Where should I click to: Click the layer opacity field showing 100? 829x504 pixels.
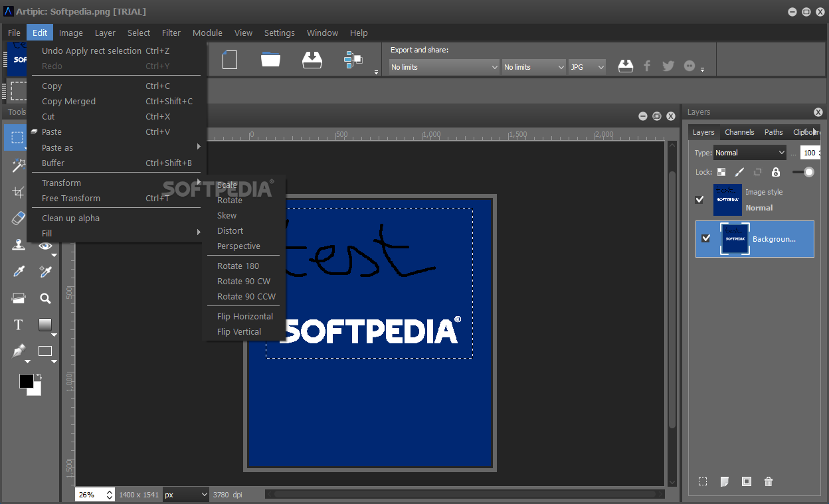(810, 153)
